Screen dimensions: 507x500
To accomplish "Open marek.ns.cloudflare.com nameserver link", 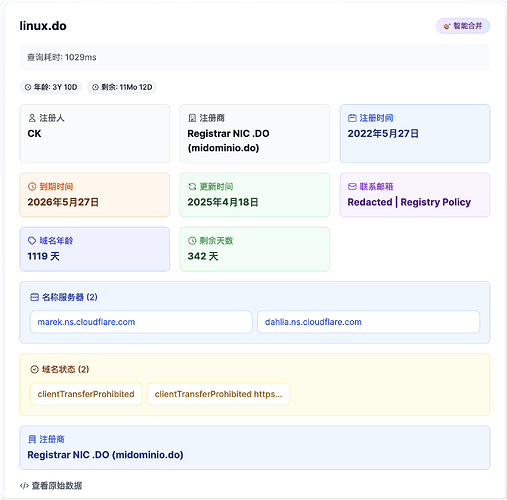I will pyautogui.click(x=86, y=322).
